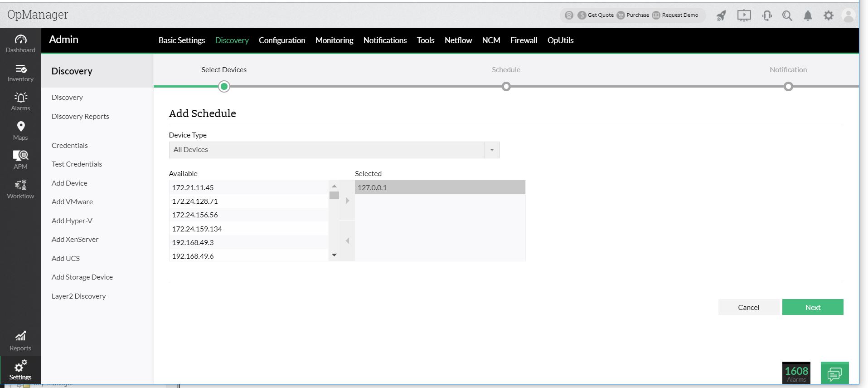Jump to the Notification step marker
The height and width of the screenshot is (388, 868).
tap(788, 86)
